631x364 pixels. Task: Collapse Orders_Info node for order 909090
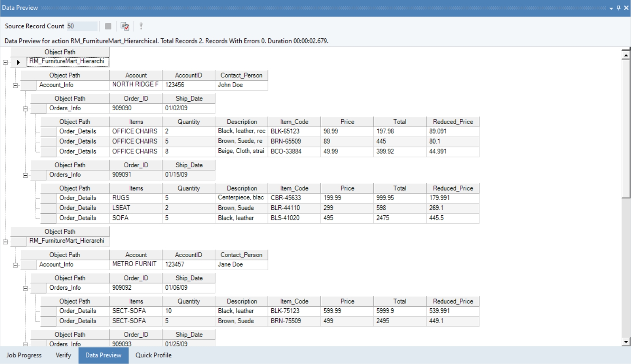tap(25, 109)
